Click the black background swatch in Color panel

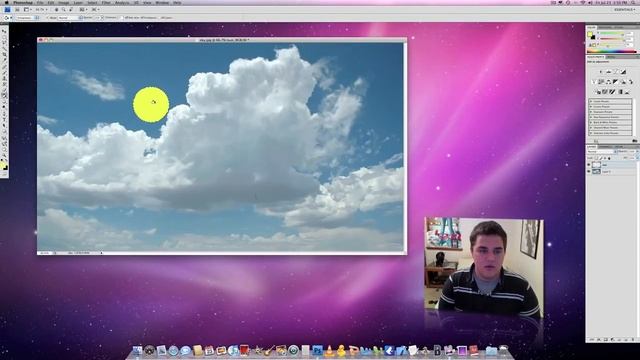tap(593, 38)
